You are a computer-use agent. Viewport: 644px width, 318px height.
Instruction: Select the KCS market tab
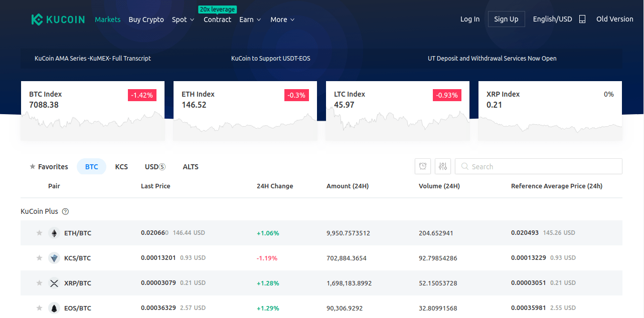point(121,167)
